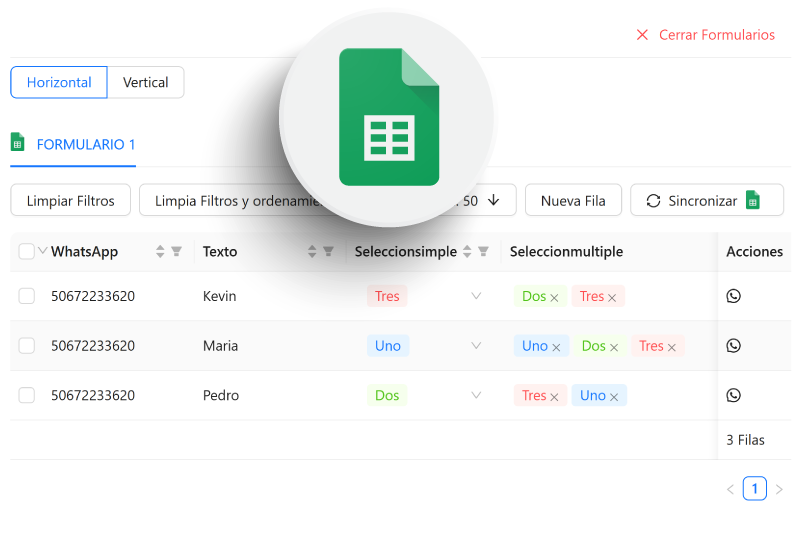Filter the WhatsApp column
Image resolution: width=800 pixels, height=534 pixels.
click(177, 251)
